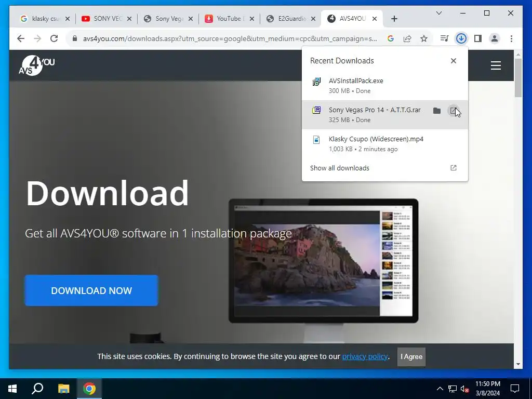Close the E2Guardian tab
Screen dimensions: 532x399
pyautogui.click(x=313, y=19)
